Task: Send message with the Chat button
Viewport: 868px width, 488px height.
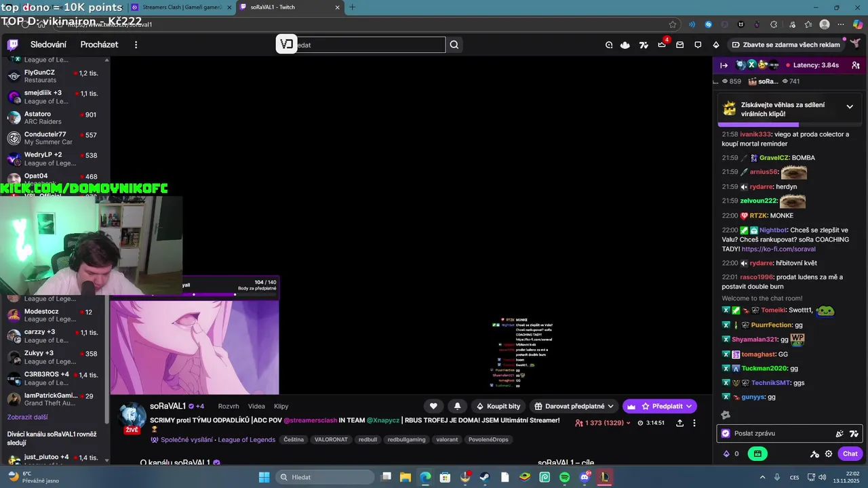Action: tap(850, 453)
